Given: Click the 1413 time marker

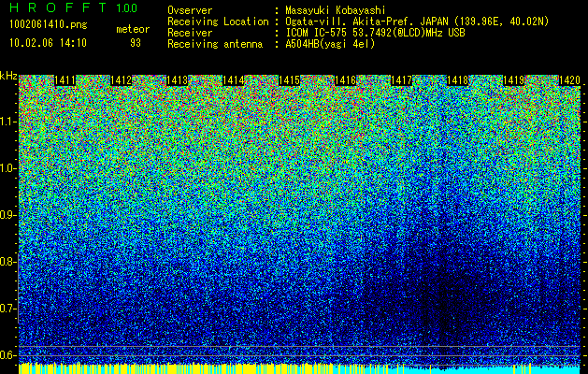Looking at the screenshot, I should point(177,80).
